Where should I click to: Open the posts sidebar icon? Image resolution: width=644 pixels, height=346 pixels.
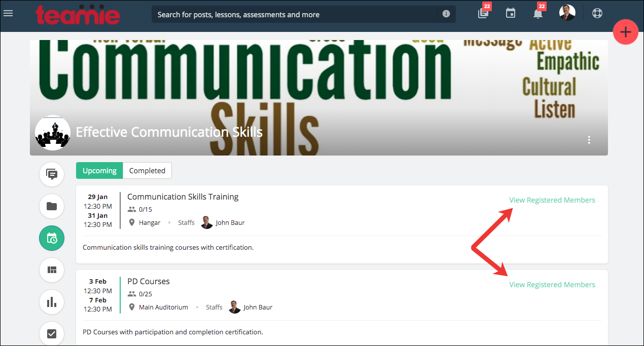pos(52,174)
